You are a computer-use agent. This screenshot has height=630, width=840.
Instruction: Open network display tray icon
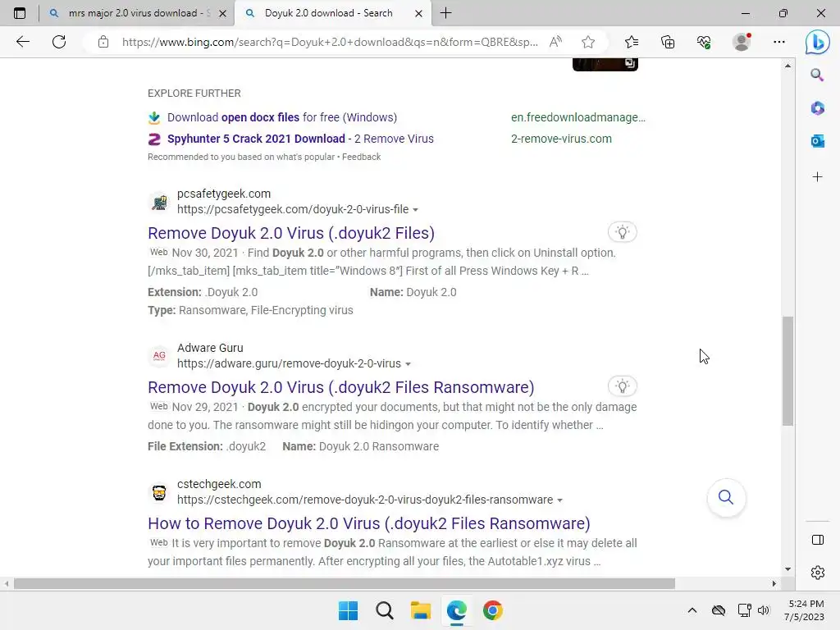(744, 610)
